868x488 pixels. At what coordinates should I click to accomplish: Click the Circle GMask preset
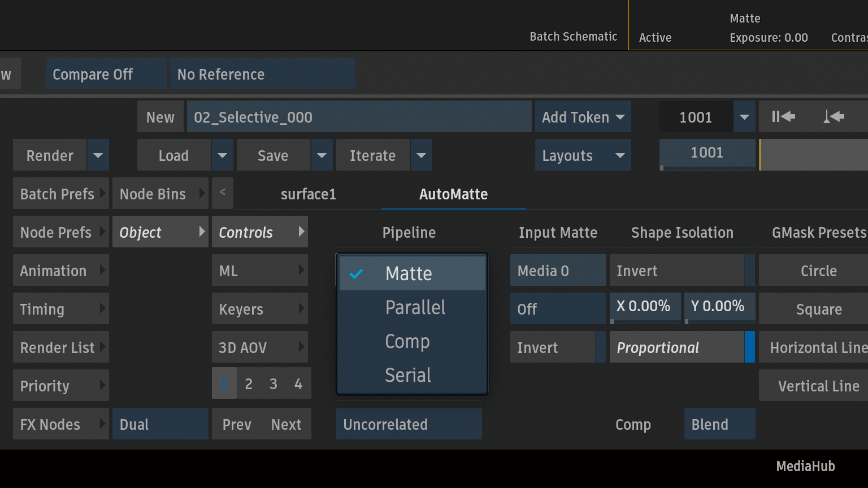click(818, 271)
